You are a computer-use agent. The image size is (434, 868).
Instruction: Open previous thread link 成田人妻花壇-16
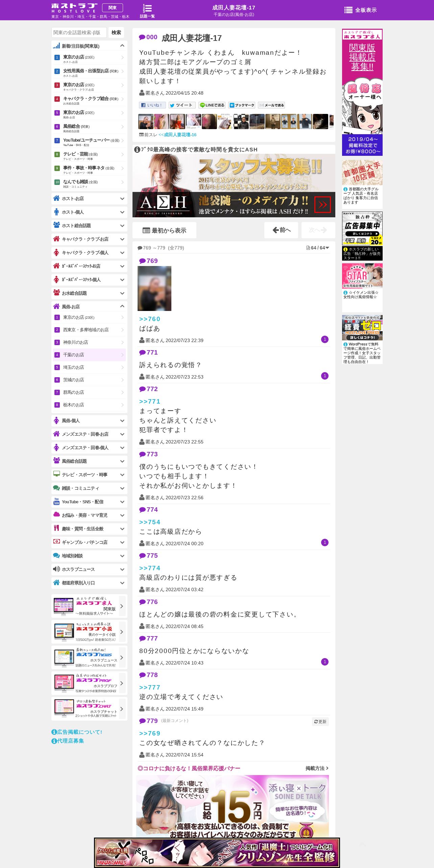[x=177, y=135]
